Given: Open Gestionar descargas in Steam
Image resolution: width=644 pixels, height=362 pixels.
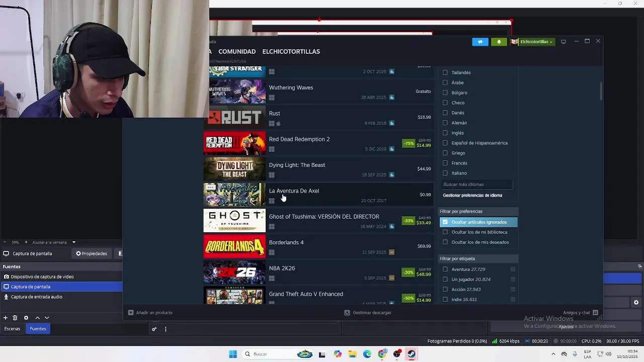Looking at the screenshot, I should click(368, 313).
